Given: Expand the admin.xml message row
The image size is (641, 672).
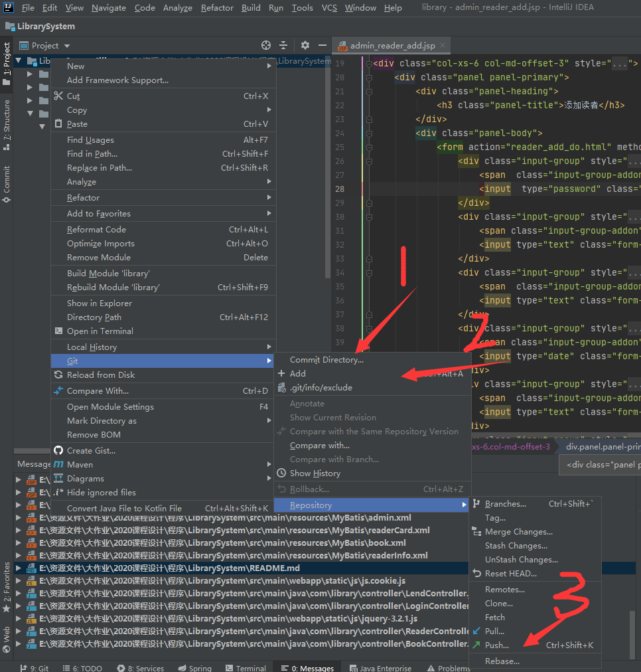Looking at the screenshot, I should click(x=19, y=518).
